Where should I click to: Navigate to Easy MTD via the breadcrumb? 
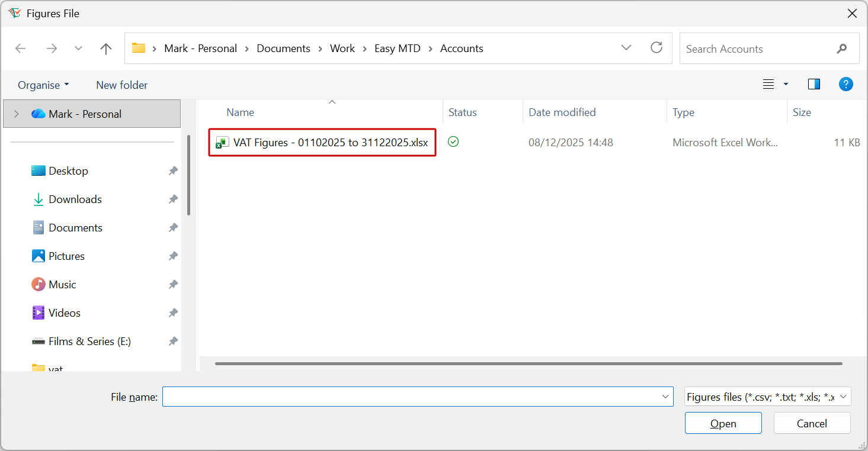[x=397, y=48]
